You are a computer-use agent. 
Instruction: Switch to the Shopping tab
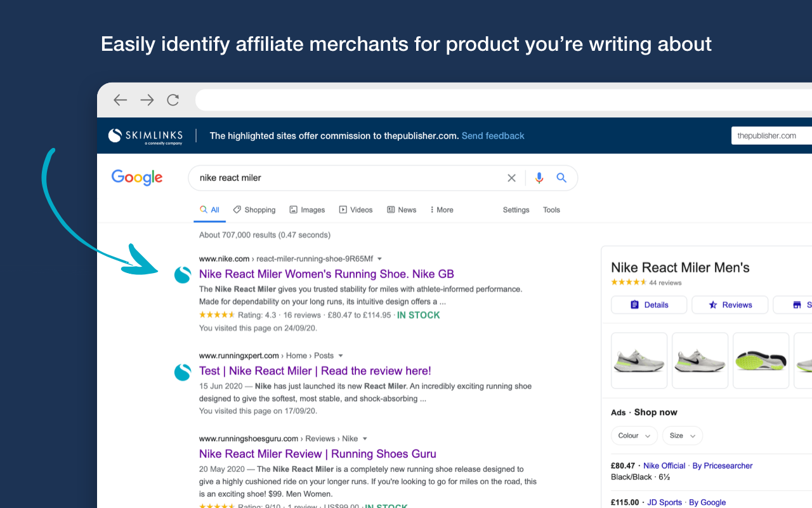(x=254, y=210)
